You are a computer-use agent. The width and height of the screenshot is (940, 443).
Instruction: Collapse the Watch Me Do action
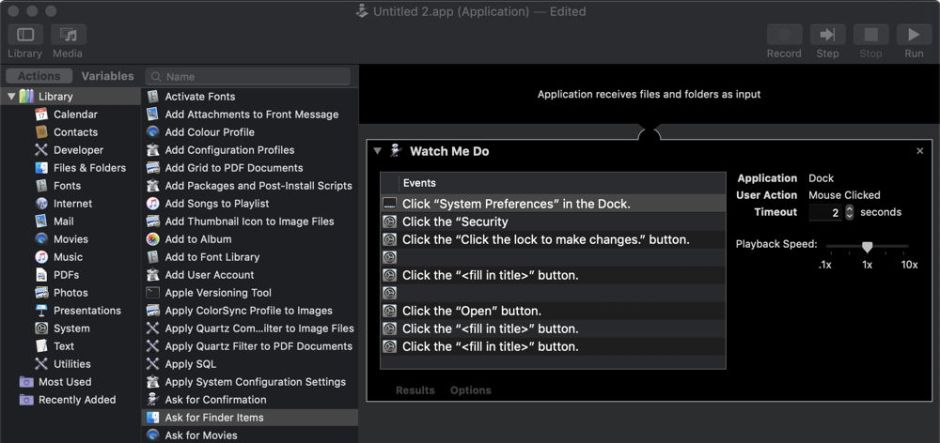(x=378, y=151)
